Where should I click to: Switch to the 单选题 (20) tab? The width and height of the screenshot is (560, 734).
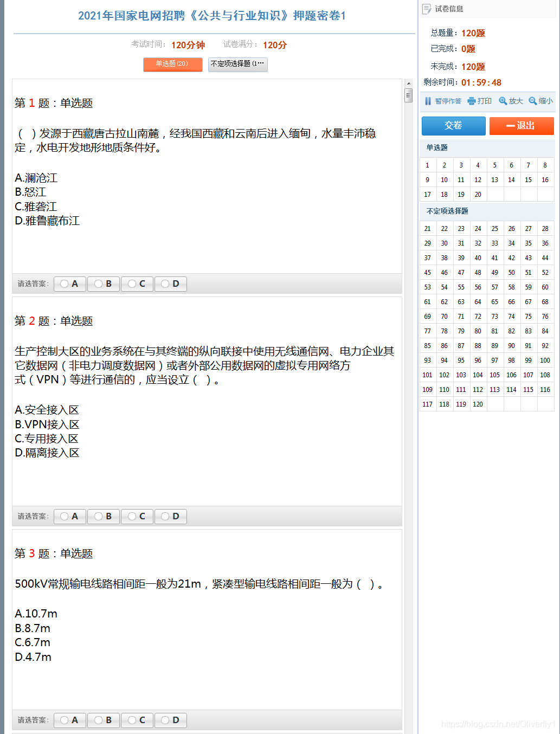point(173,64)
